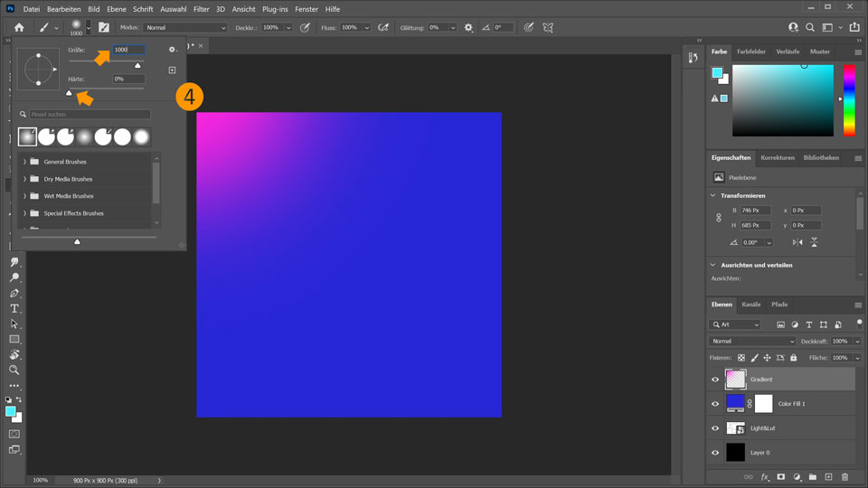This screenshot has height=488, width=868.
Task: Add a layer mask icon
Action: 780,477
